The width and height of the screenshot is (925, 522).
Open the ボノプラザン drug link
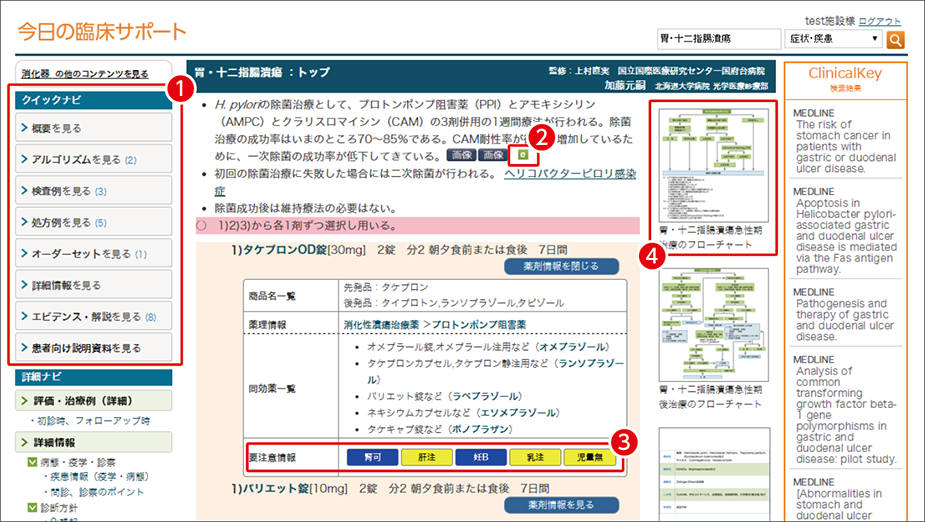pyautogui.click(x=480, y=429)
